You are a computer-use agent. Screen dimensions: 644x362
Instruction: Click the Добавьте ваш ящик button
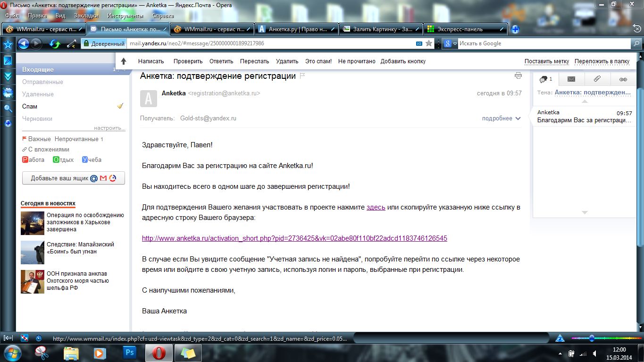(x=74, y=178)
